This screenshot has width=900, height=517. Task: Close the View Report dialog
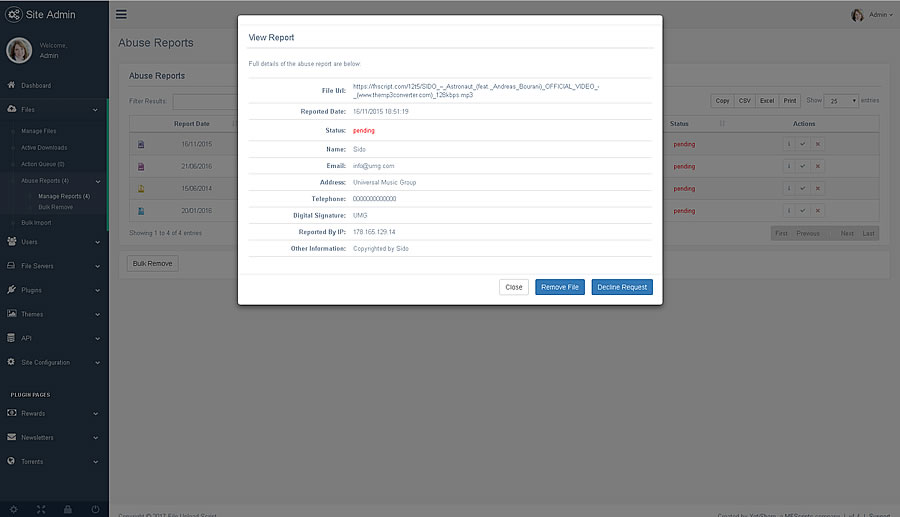point(514,287)
